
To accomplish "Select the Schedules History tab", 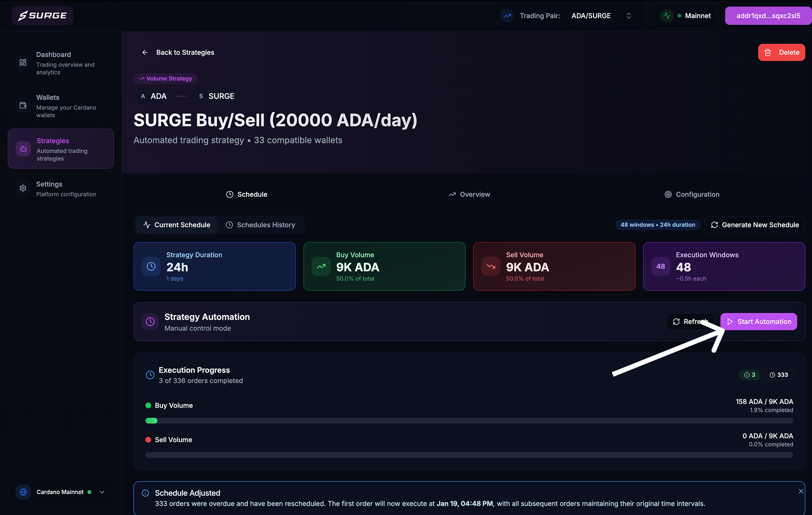I will (x=260, y=225).
